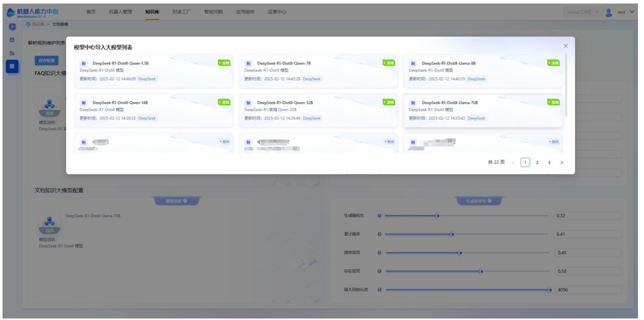Click the 最大回复长度 field showing 4096

[588, 290]
